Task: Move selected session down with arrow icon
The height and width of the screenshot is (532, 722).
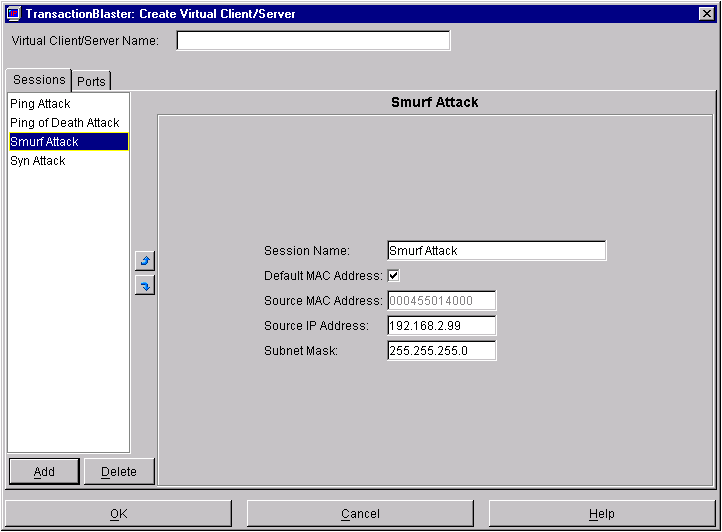Action: (145, 286)
